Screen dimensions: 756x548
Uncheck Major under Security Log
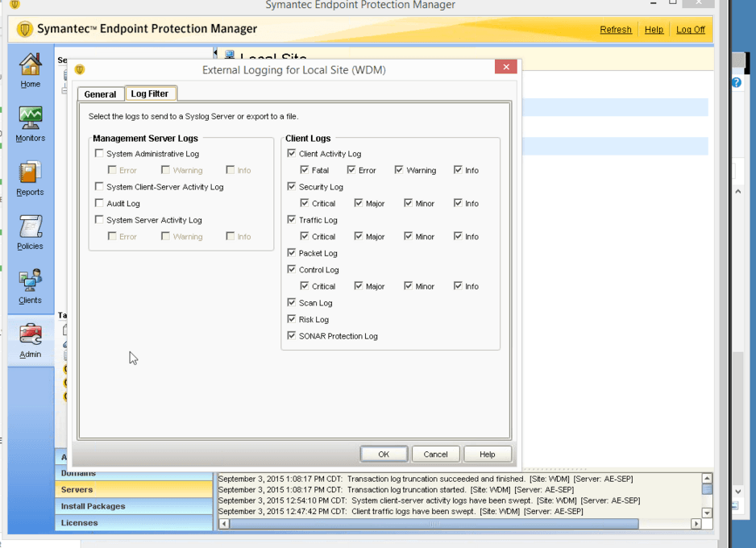pyautogui.click(x=358, y=203)
